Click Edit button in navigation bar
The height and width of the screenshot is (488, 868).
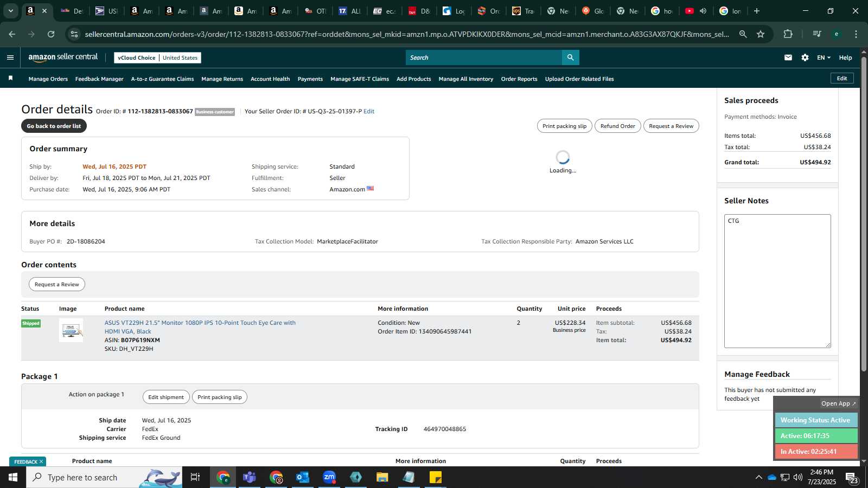[x=842, y=78]
